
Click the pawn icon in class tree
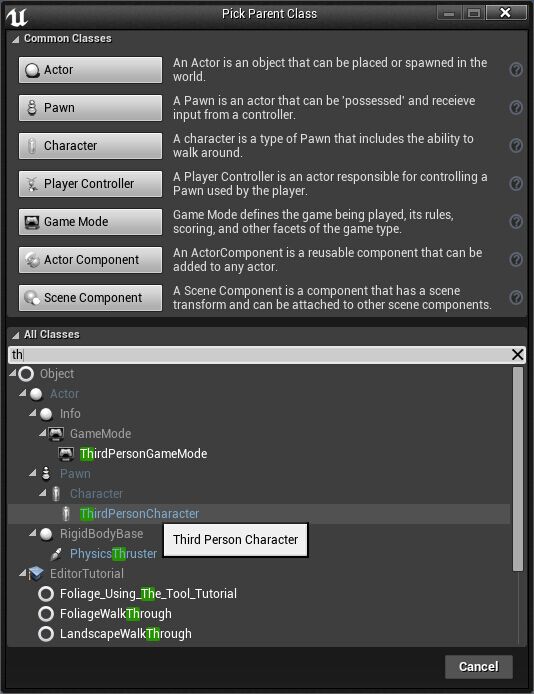[46, 474]
